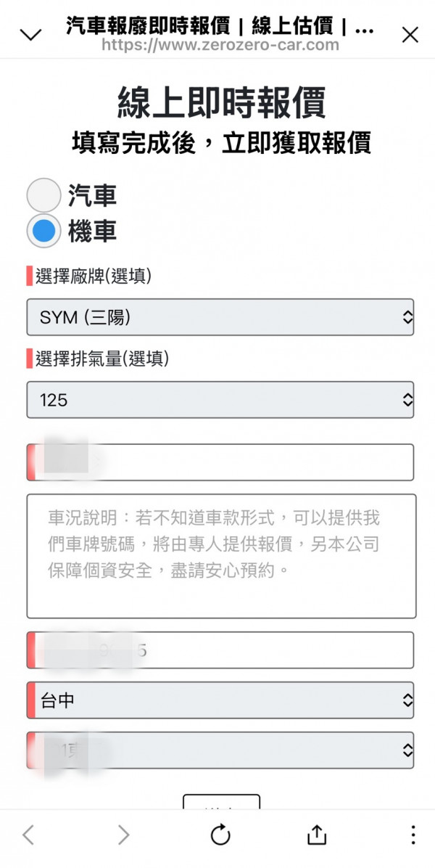
Task: Click the blurred phone number field
Action: (x=220, y=650)
